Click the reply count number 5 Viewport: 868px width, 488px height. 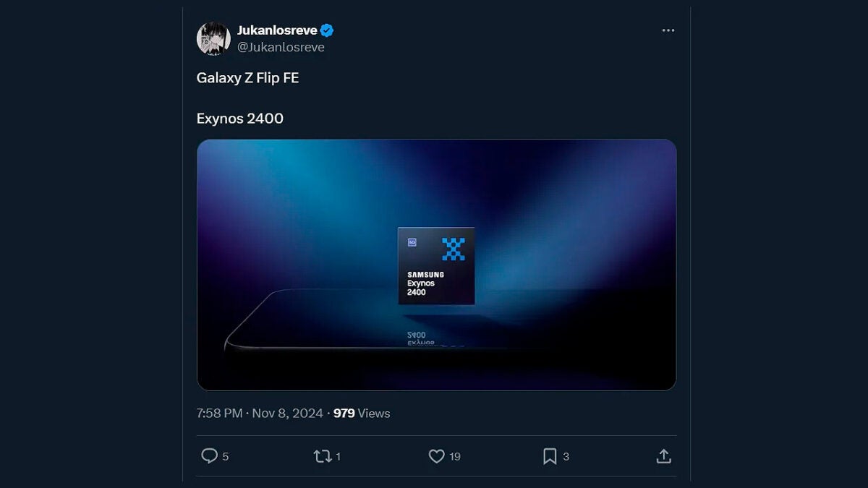[x=226, y=457]
